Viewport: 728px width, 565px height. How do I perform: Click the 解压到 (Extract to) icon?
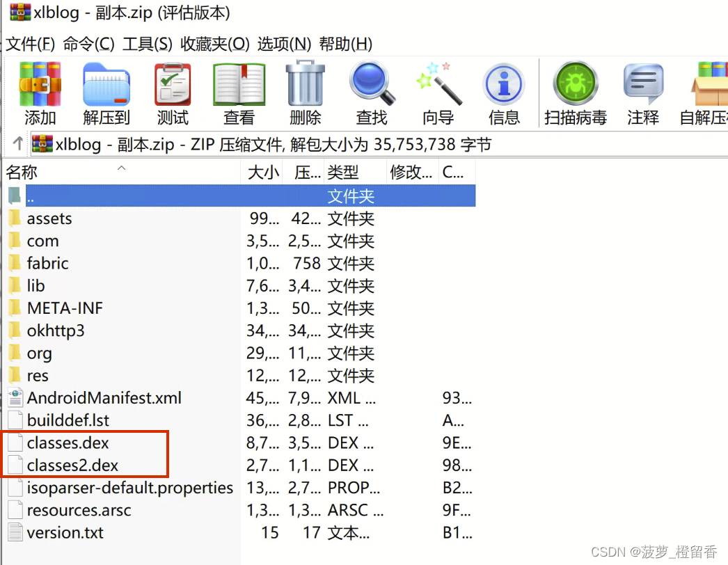[106, 84]
